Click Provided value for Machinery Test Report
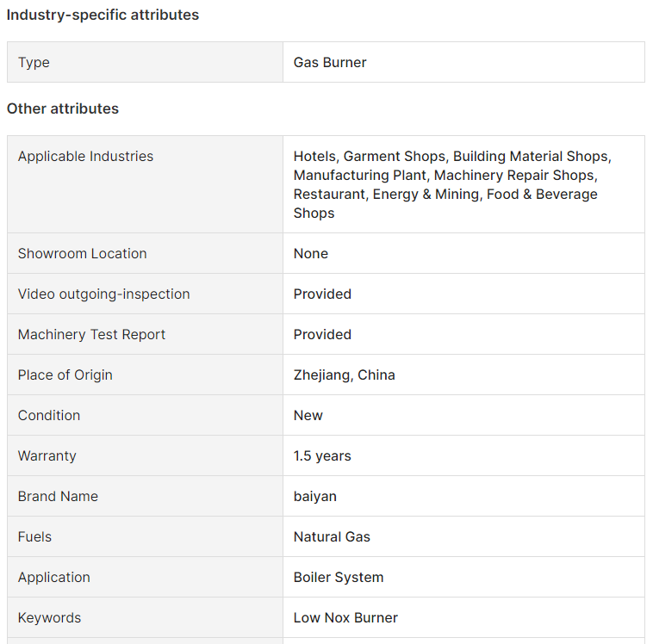Viewport: 653px width, 644px height. (x=322, y=334)
